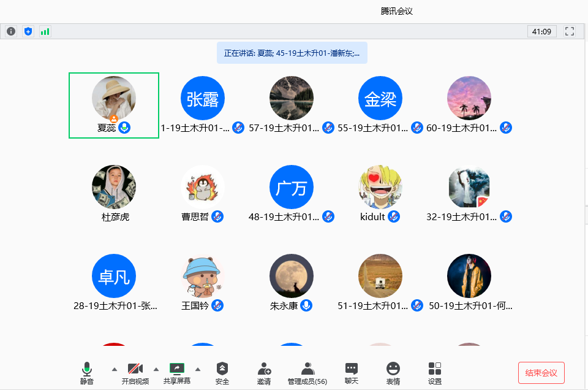The width and height of the screenshot is (588, 390).
Task: Expand the audio options arrow beside 静音
Action: 115,369
